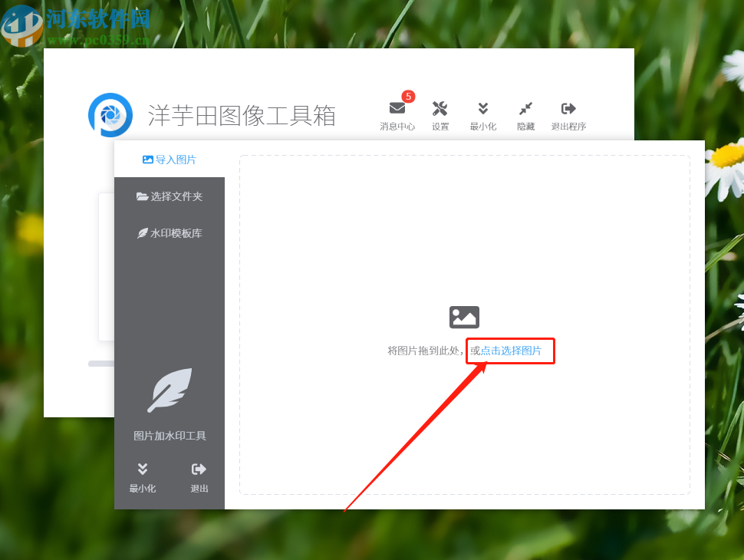Click the 退出程序 exit program icon

click(x=568, y=109)
